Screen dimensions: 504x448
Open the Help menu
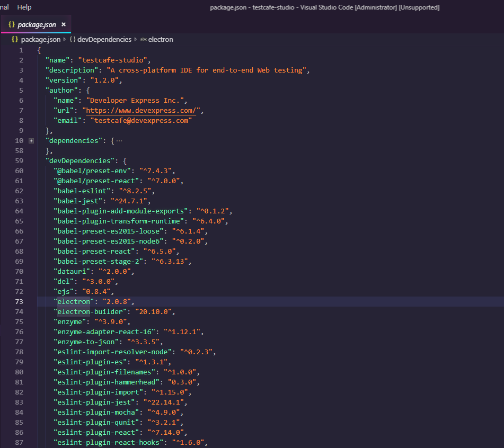coord(24,7)
